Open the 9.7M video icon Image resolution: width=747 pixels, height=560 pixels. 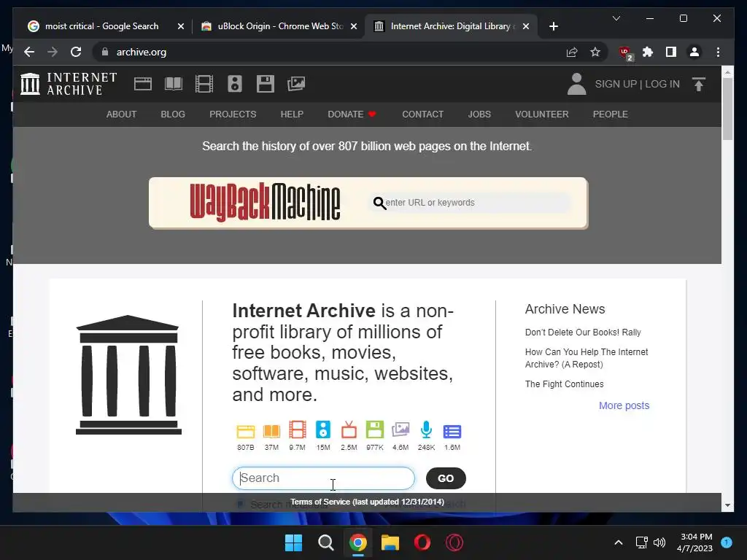298,430
